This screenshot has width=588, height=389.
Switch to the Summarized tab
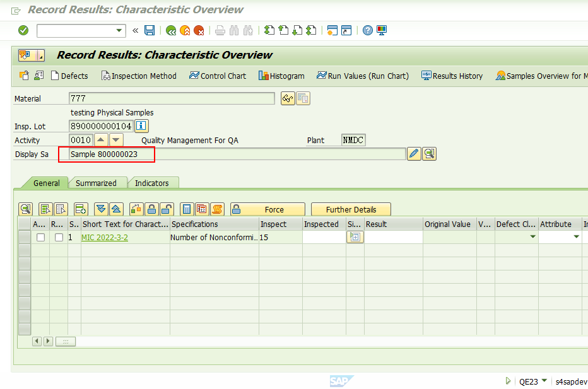click(x=96, y=183)
